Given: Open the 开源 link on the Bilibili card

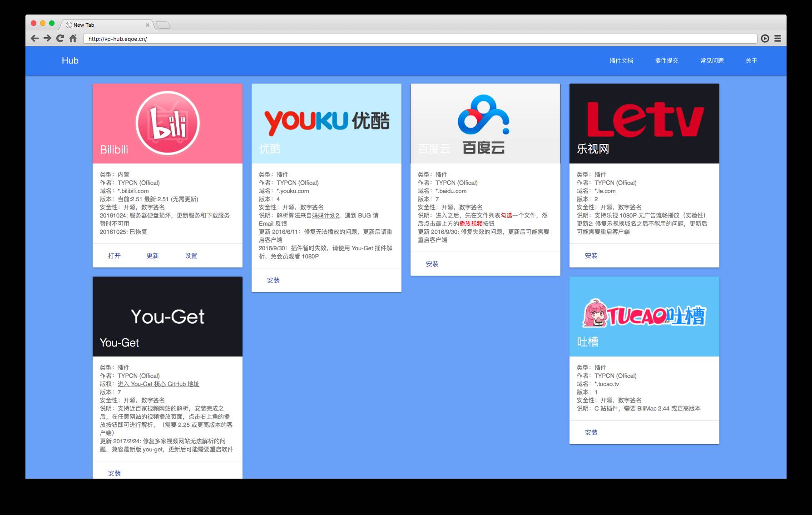Looking at the screenshot, I should click(x=129, y=208).
